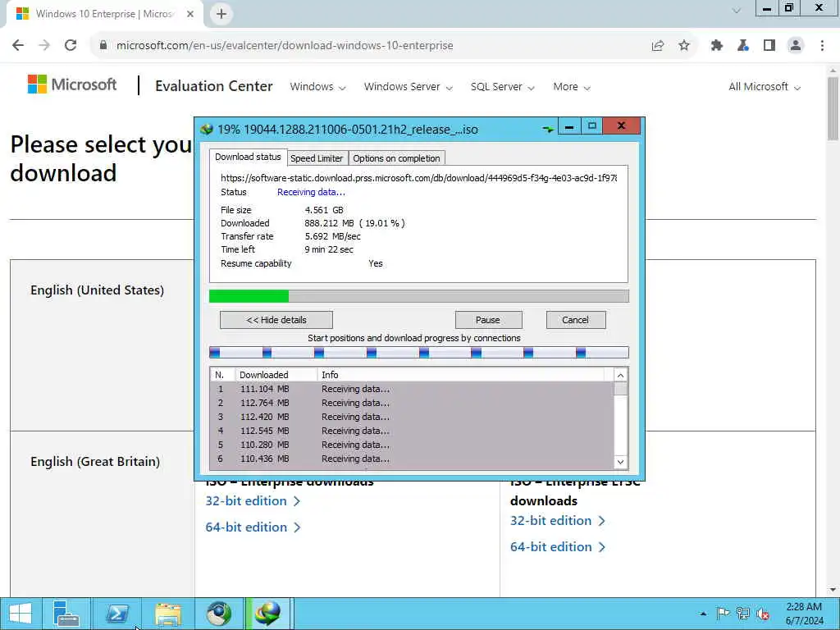Click the Enterprise 64-bit edition link
Viewport: 840px width, 630px height.
[253, 527]
